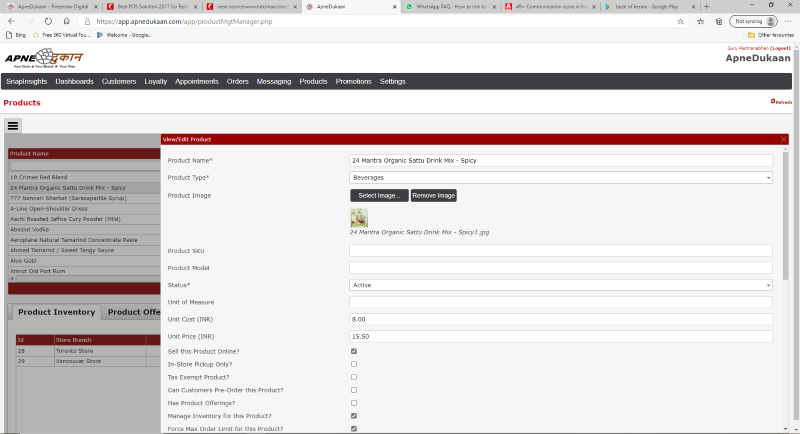
Task: Click the Refresh icon on Products page
Action: (x=781, y=102)
